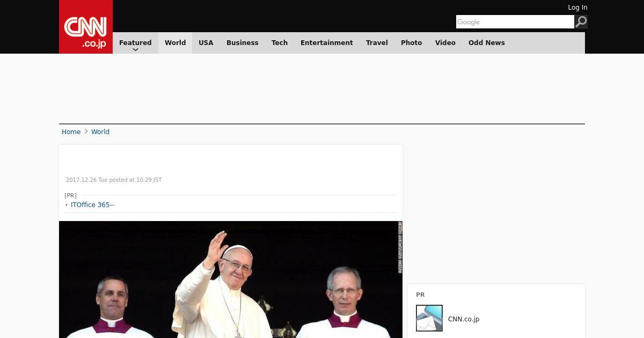This screenshot has height=338, width=644.
Task: Open Odd News section
Action: [487, 43]
